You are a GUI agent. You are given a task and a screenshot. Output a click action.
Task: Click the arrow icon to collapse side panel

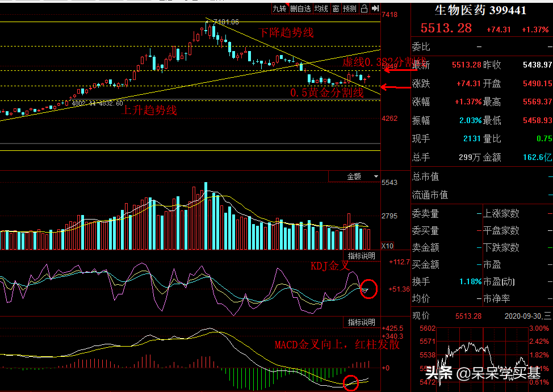tap(375, 9)
